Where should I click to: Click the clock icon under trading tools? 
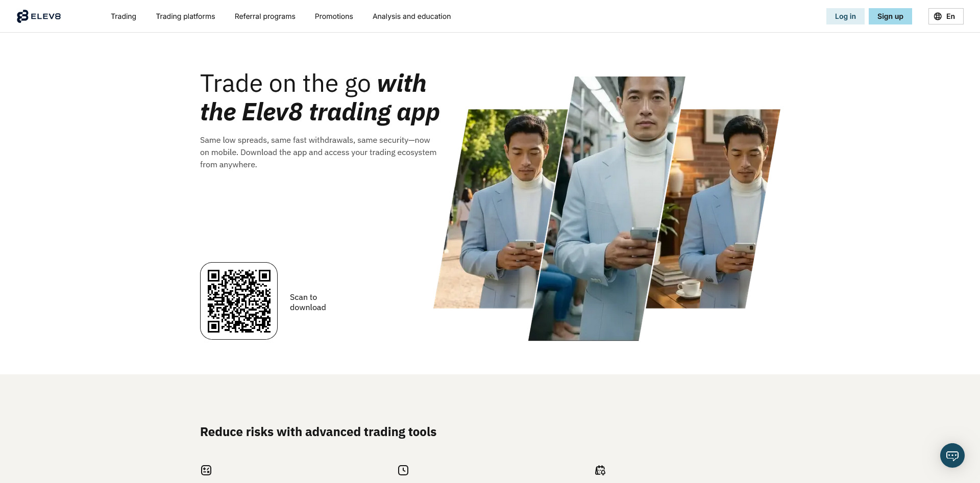point(403,470)
